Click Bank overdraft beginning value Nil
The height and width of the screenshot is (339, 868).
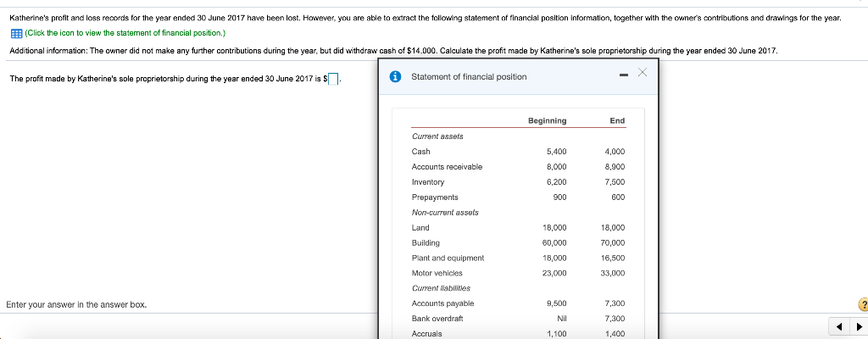coord(562,319)
